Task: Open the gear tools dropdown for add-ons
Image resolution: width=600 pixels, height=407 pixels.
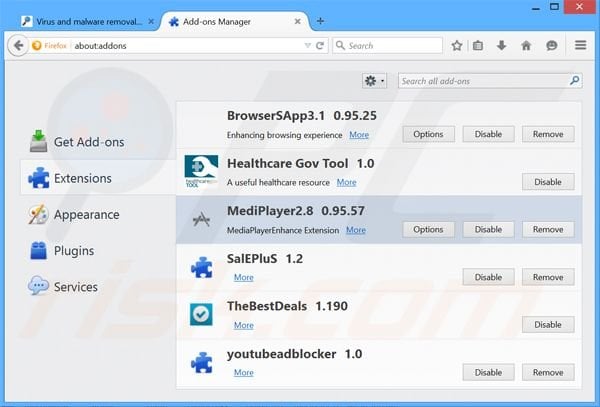Action: (374, 81)
